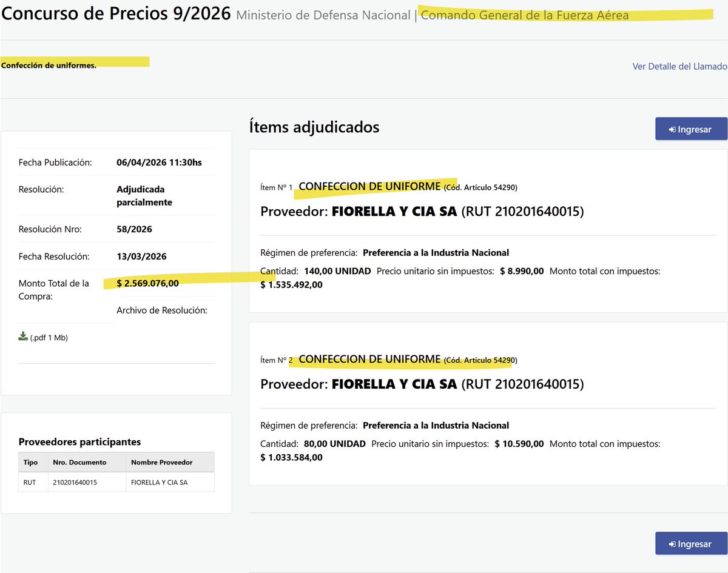
Task: Click item total $ 1.535.492,00
Action: pos(291,284)
